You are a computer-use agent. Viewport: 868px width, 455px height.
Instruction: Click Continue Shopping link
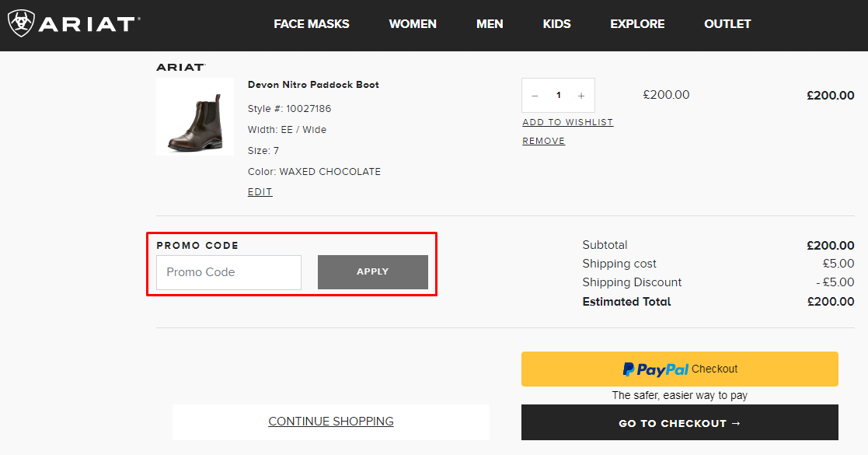click(331, 422)
